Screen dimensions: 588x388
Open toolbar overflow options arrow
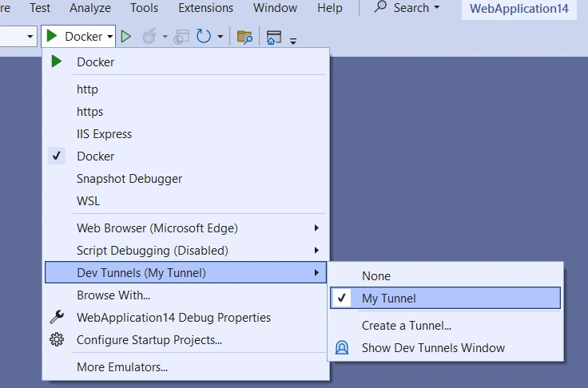coord(293,41)
